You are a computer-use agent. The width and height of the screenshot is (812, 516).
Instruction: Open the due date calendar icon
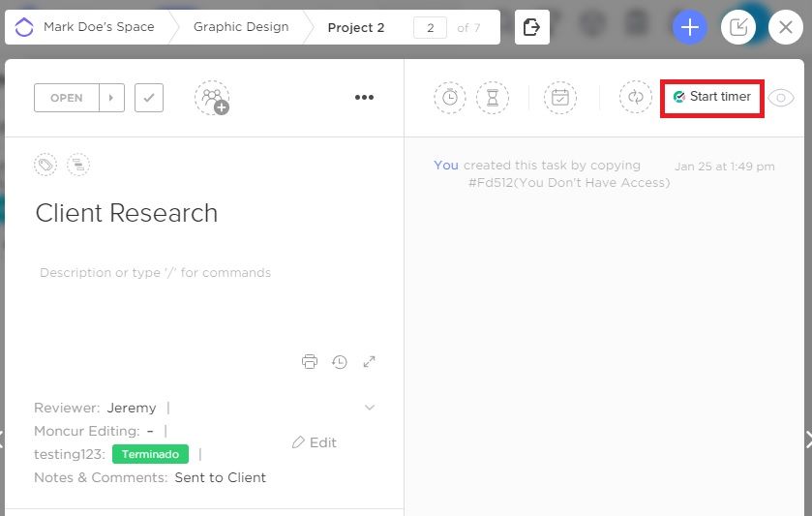559,98
